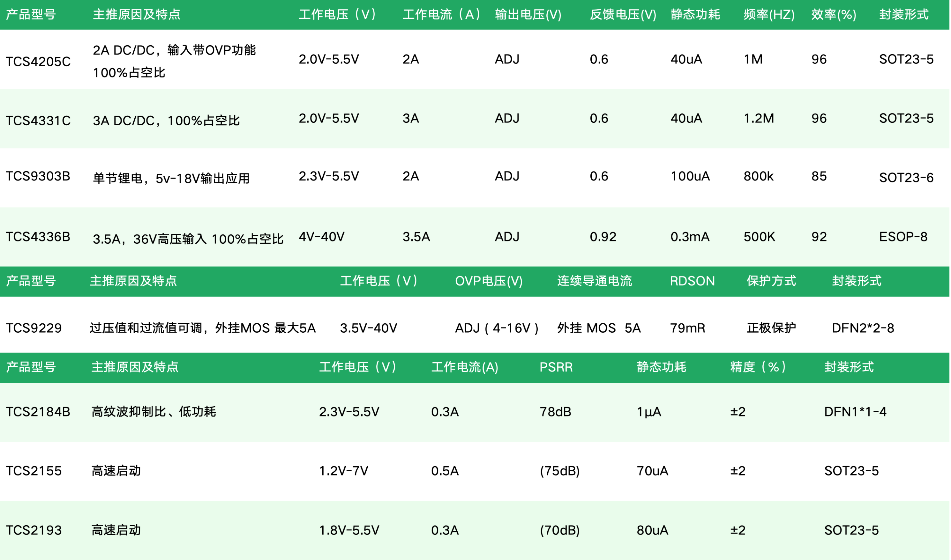The image size is (951, 560).
Task: Click the 频率(HZ) column header
Action: point(769,15)
